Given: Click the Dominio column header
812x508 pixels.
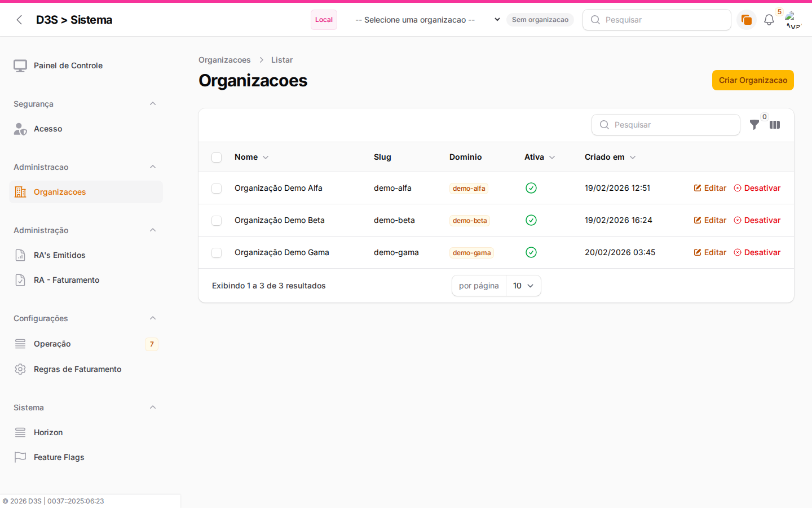Looking at the screenshot, I should click(466, 157).
